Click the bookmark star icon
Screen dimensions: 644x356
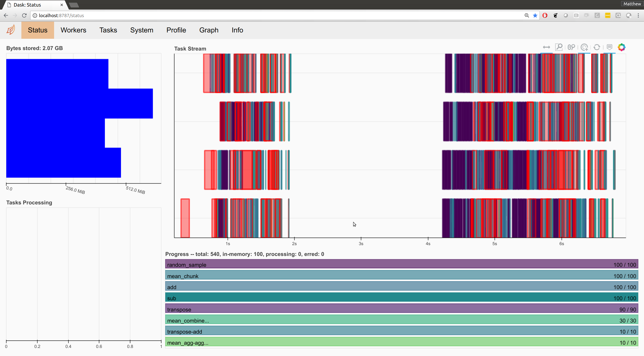tap(535, 16)
